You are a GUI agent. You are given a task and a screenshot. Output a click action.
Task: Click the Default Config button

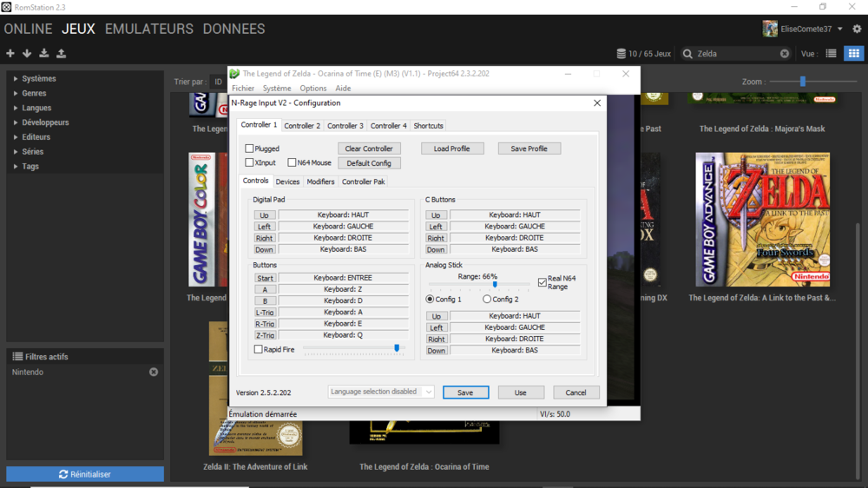coord(369,163)
